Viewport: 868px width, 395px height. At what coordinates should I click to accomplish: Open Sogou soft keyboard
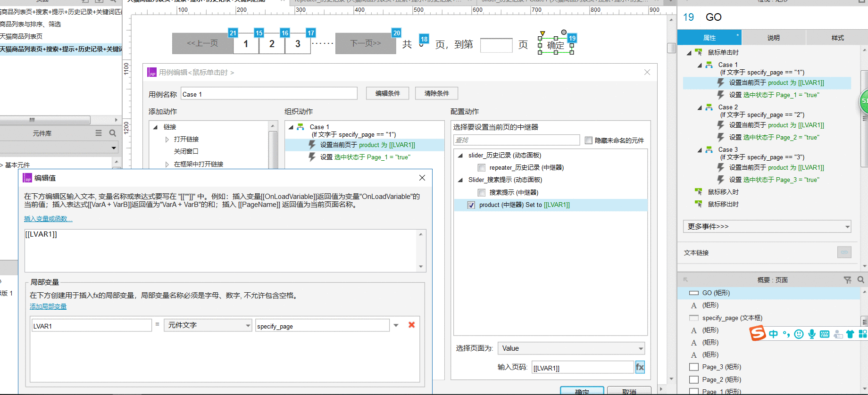[825, 334]
